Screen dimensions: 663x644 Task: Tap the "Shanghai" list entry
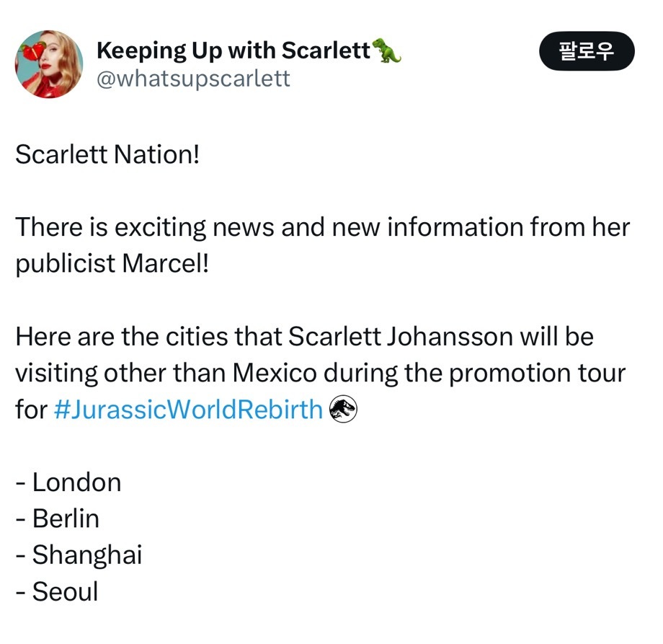click(86, 555)
